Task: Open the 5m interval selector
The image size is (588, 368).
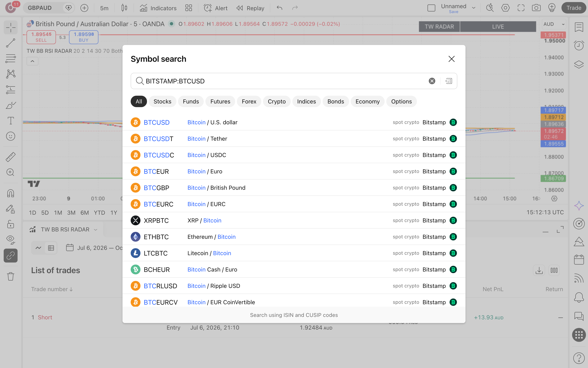Action: [104, 8]
